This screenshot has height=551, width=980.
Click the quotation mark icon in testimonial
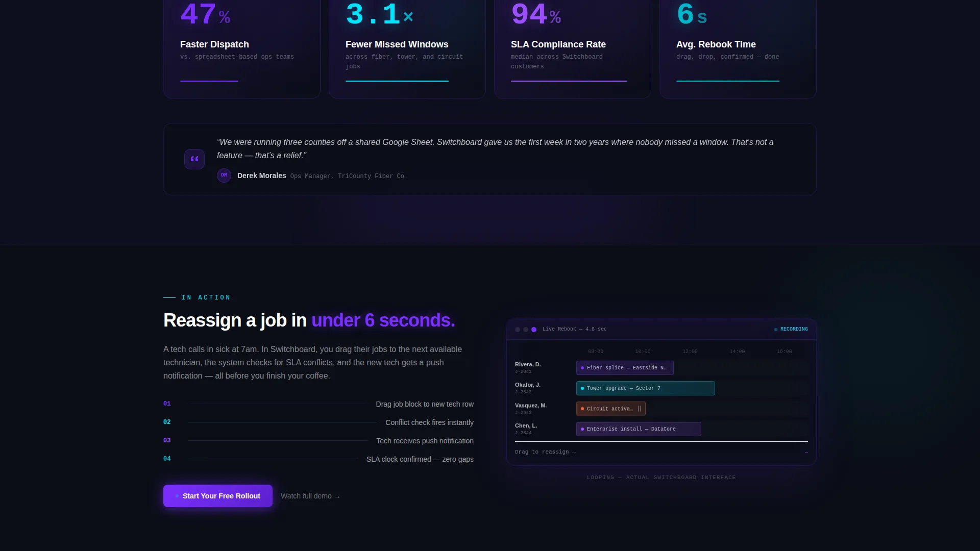194,159
